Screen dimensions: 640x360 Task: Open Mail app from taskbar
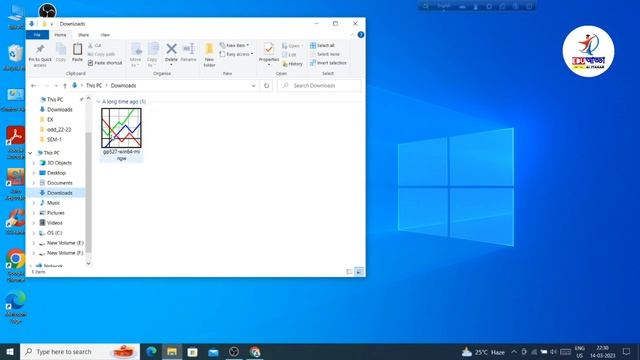click(x=213, y=351)
